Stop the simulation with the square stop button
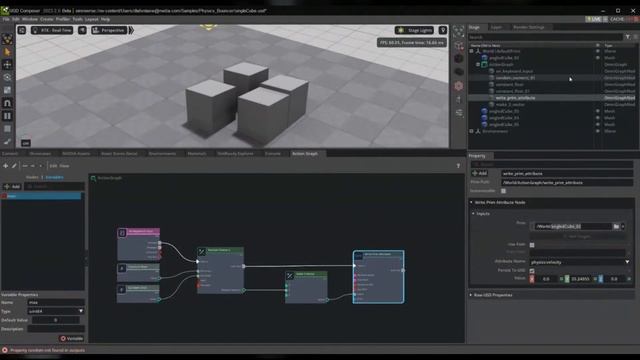 click(7, 129)
